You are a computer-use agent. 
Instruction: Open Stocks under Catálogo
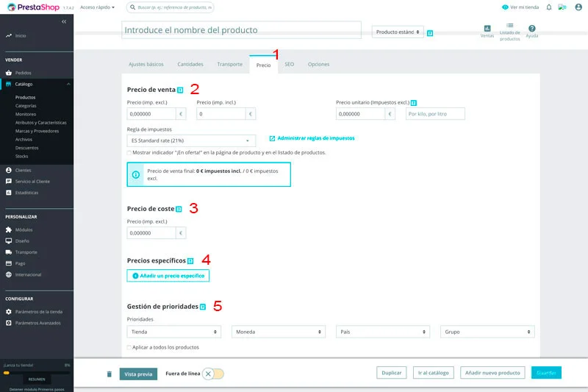pyautogui.click(x=22, y=157)
